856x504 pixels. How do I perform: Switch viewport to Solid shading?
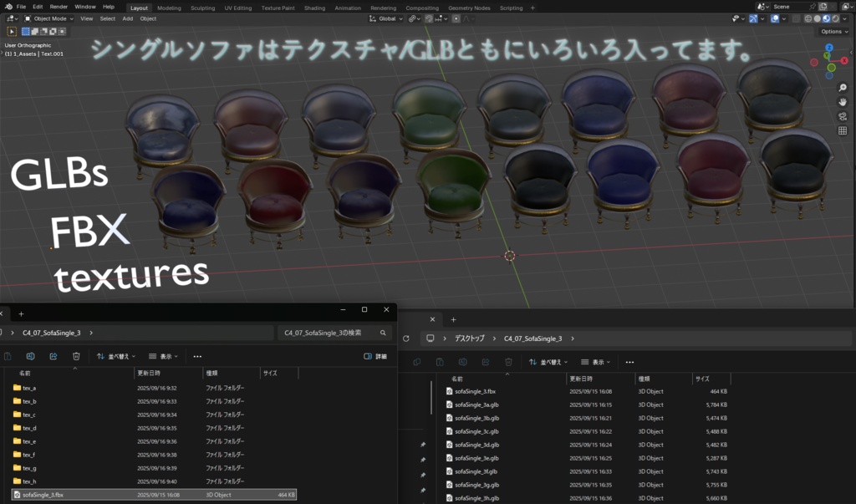tap(818, 19)
